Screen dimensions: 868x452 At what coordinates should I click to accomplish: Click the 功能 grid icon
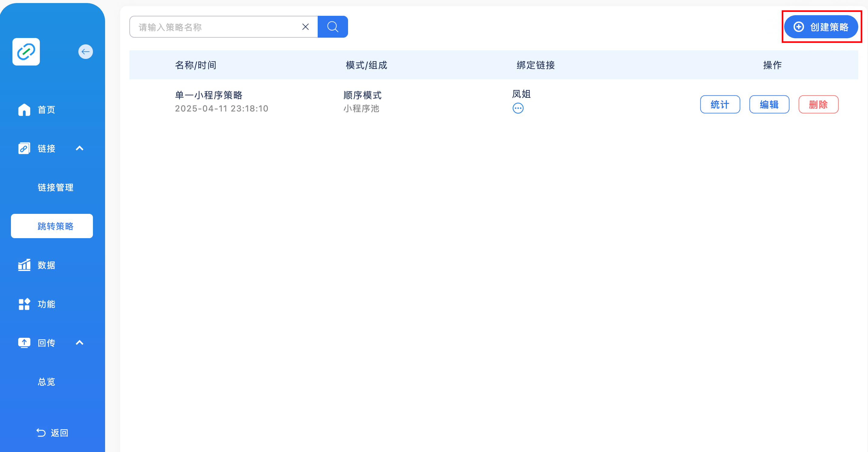click(x=24, y=304)
